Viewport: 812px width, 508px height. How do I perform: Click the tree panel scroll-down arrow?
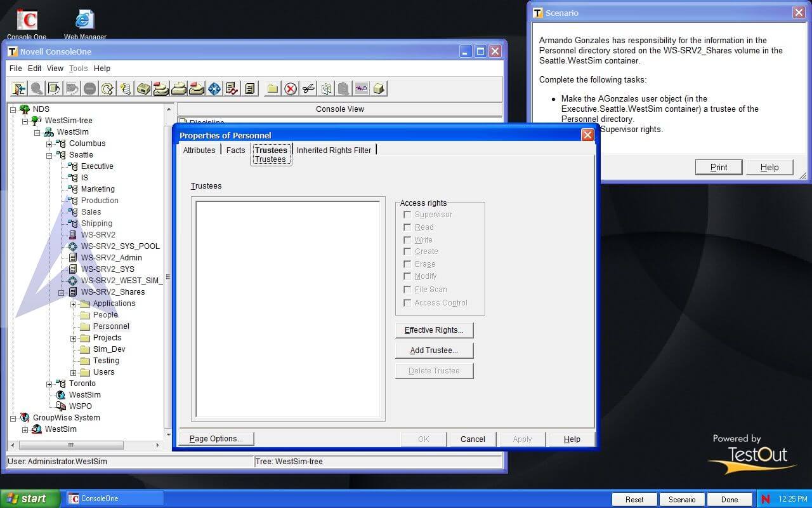point(169,434)
